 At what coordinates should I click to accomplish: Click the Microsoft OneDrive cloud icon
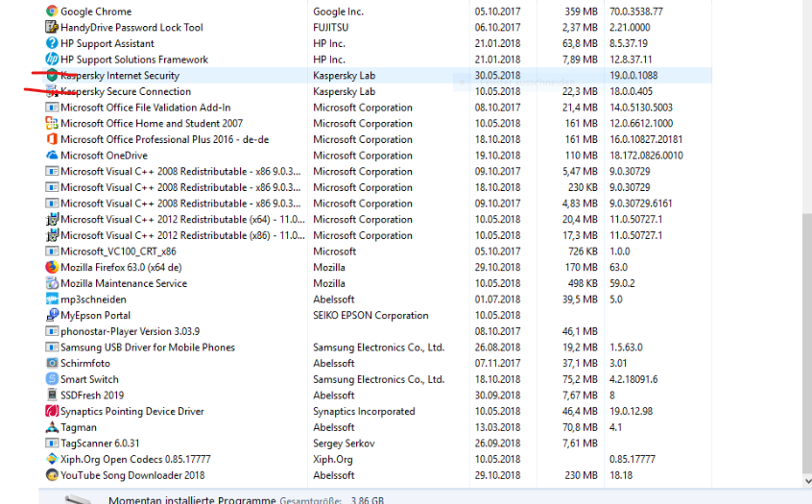tap(52, 155)
